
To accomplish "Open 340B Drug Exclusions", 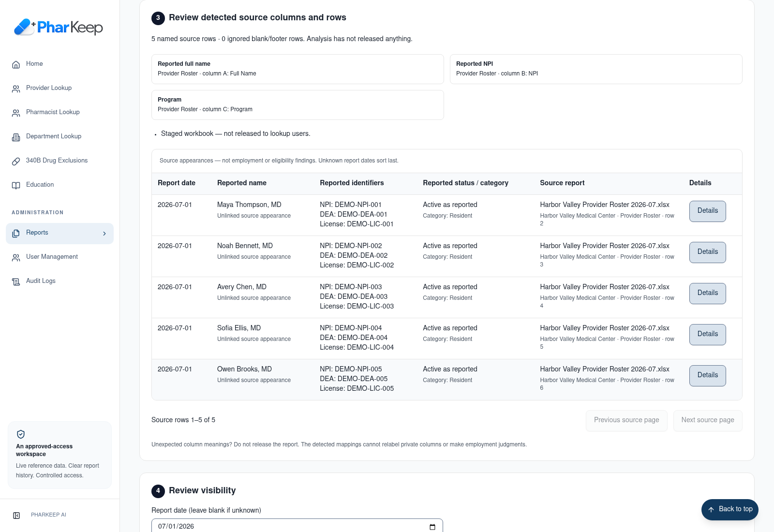I will click(60, 161).
